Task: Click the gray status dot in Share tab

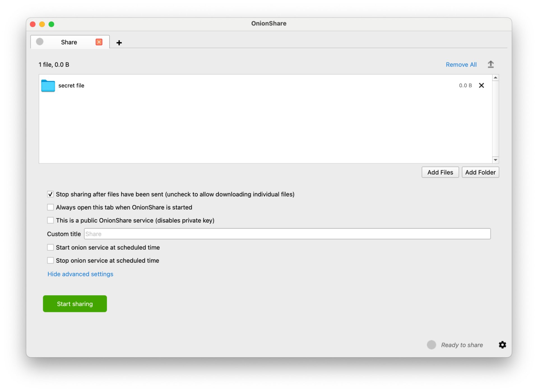Action: coord(40,41)
